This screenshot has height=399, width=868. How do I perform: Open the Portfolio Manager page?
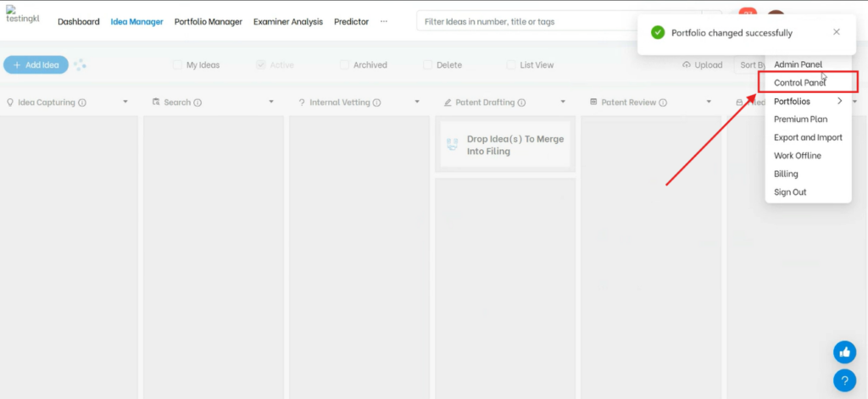click(x=208, y=22)
